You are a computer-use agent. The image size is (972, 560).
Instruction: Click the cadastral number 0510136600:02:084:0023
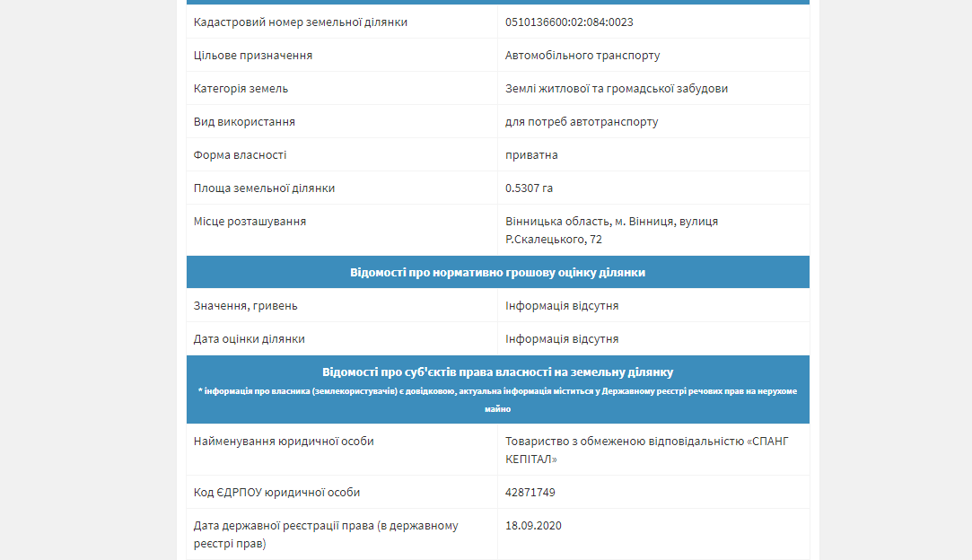coord(575,22)
